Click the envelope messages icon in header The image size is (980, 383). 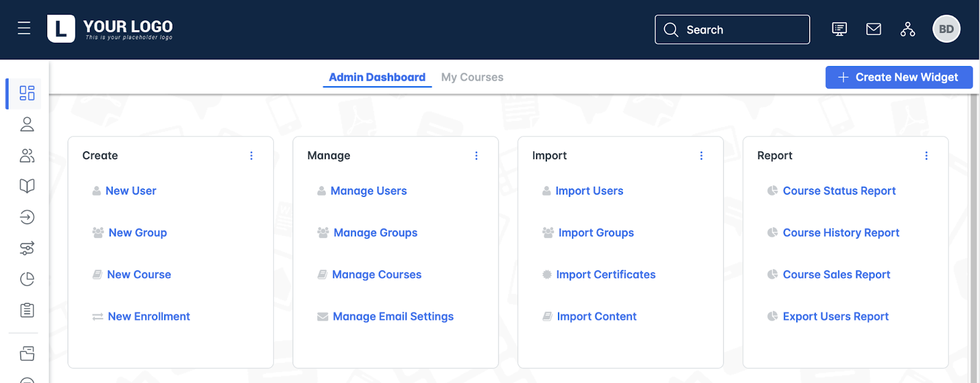[873, 29]
